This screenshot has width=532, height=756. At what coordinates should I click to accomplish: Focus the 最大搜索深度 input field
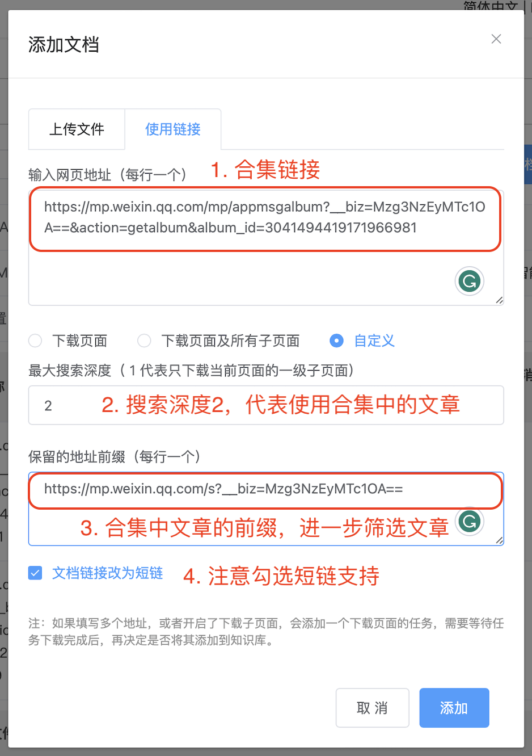click(x=266, y=405)
